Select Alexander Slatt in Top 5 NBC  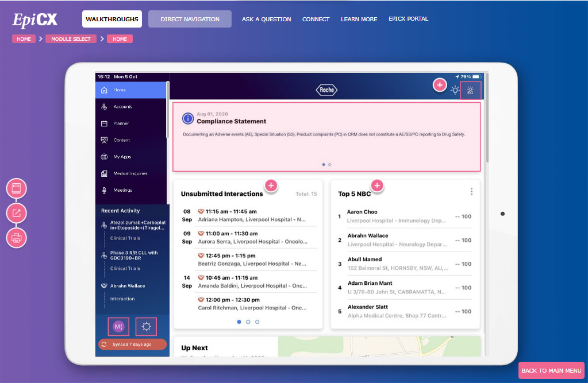coord(405,311)
